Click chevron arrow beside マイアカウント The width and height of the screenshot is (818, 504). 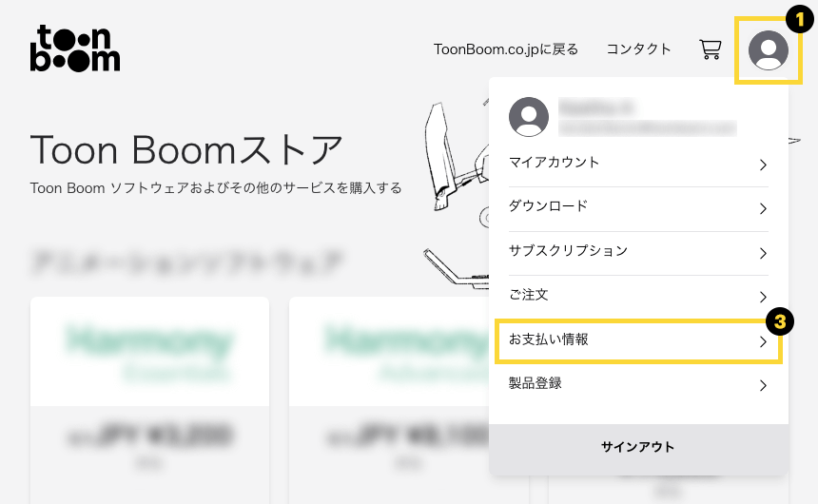click(x=763, y=165)
